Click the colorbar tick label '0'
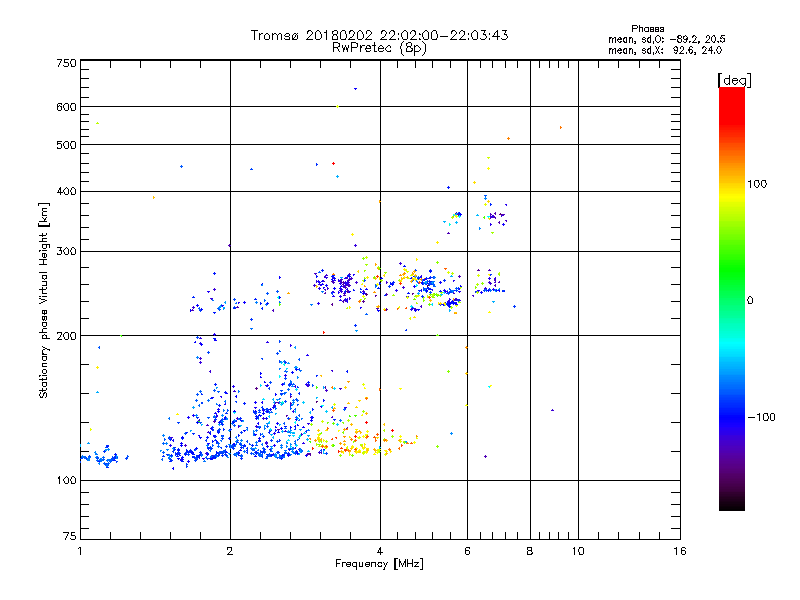 750,301
